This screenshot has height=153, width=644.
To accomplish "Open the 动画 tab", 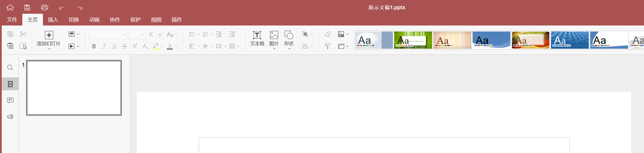I will tap(94, 19).
